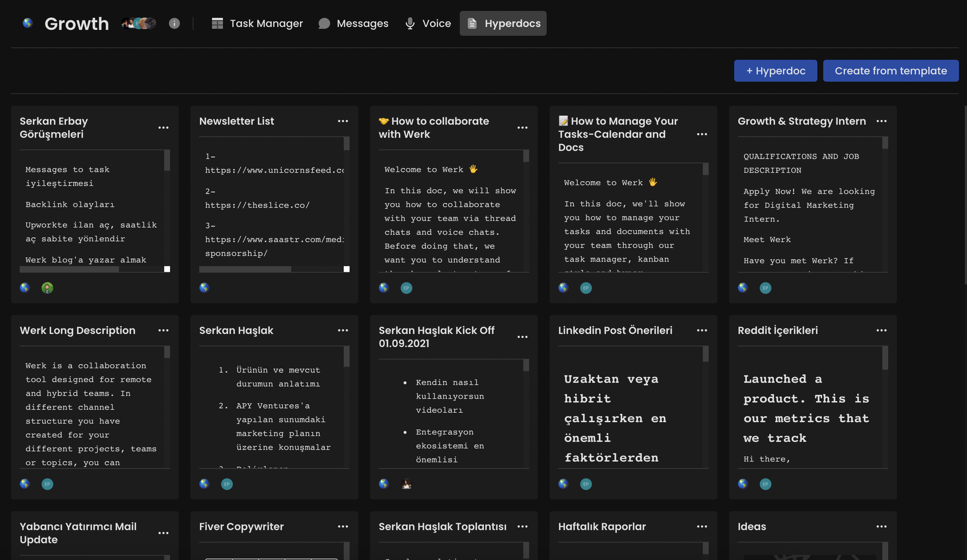The width and height of the screenshot is (967, 560).
Task: Click EP avatar on How to collaborate card
Action: coord(407,288)
